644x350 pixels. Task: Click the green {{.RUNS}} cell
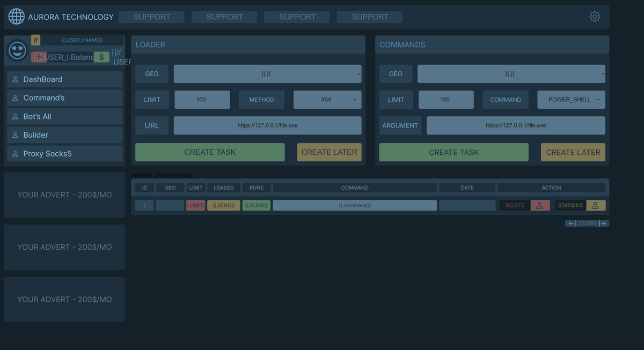tap(257, 205)
